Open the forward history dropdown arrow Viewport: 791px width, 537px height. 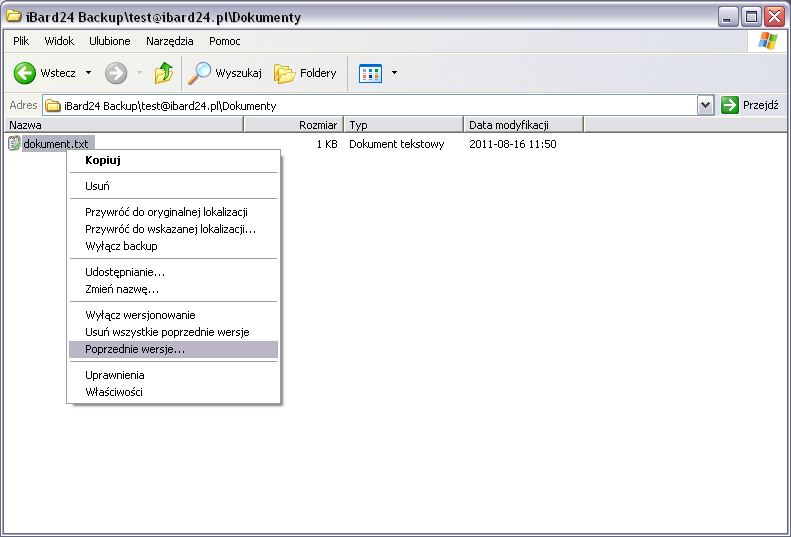140,73
